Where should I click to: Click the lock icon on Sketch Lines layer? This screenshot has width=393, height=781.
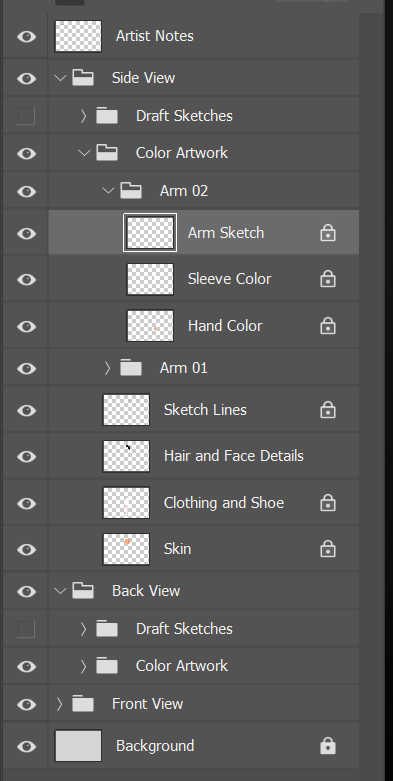coord(328,410)
